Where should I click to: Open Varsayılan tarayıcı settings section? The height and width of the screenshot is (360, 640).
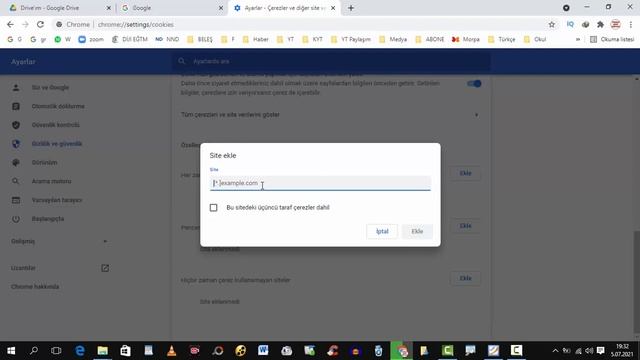[x=57, y=200]
